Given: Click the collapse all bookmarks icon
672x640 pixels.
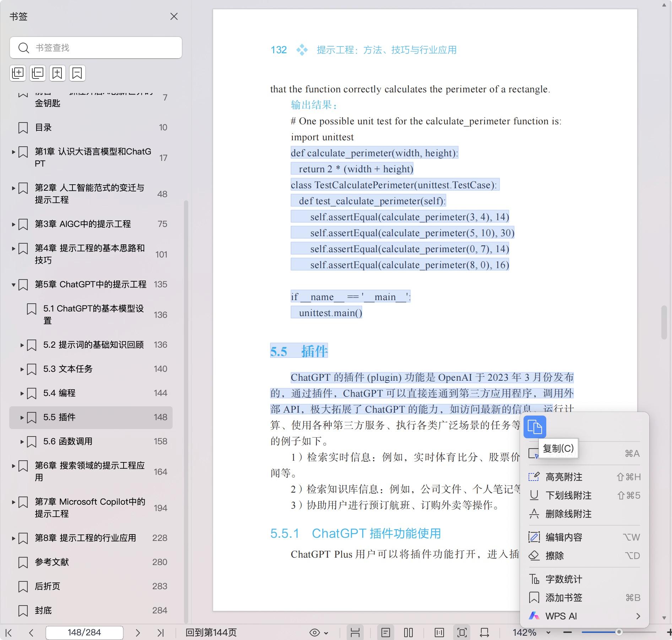Looking at the screenshot, I should click(38, 73).
